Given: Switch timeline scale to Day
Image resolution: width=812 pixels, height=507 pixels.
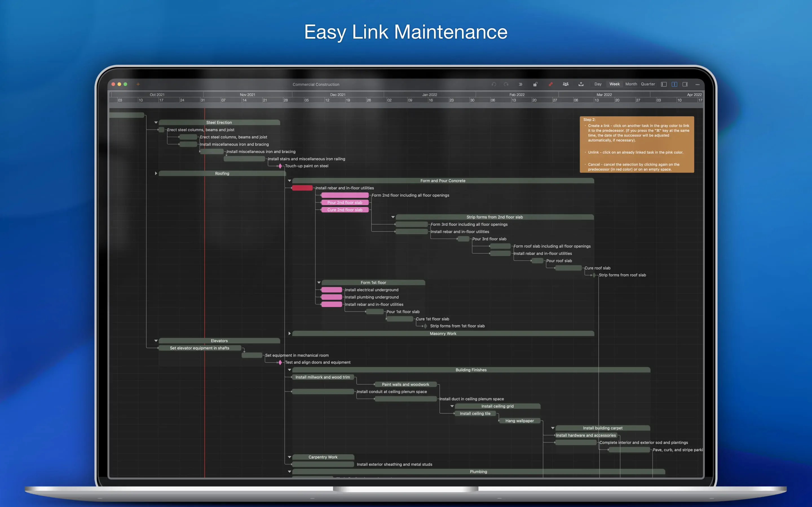Looking at the screenshot, I should click(x=598, y=84).
